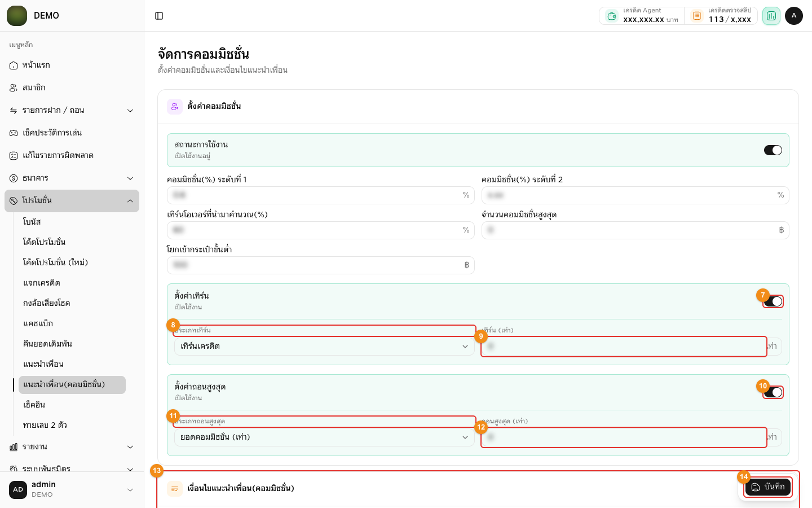Open the สมาชิก page link

click(x=72, y=88)
